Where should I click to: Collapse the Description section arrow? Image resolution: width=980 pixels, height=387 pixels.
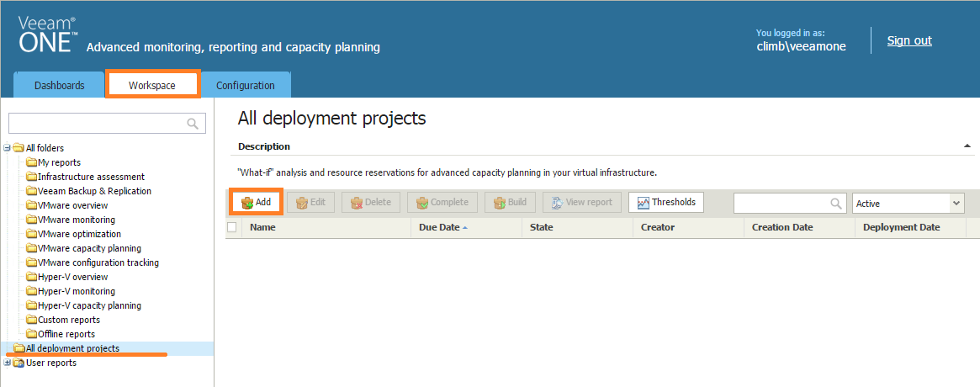click(x=967, y=146)
